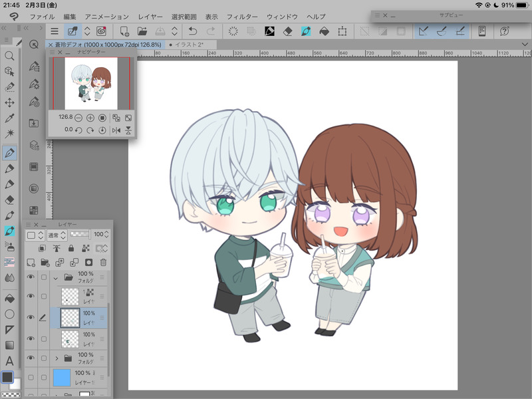The width and height of the screenshot is (532, 399).
Task: Select the Move layer tool
Action: click(x=9, y=102)
